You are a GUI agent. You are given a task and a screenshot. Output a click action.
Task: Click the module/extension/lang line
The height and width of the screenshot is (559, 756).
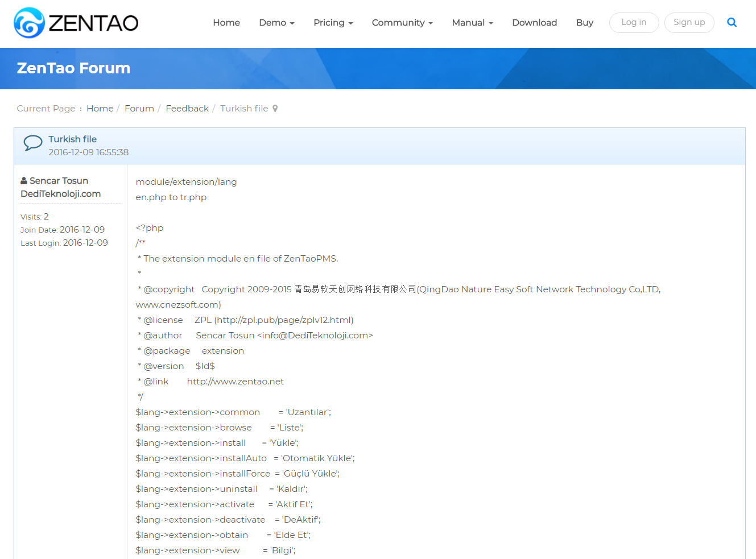(186, 182)
